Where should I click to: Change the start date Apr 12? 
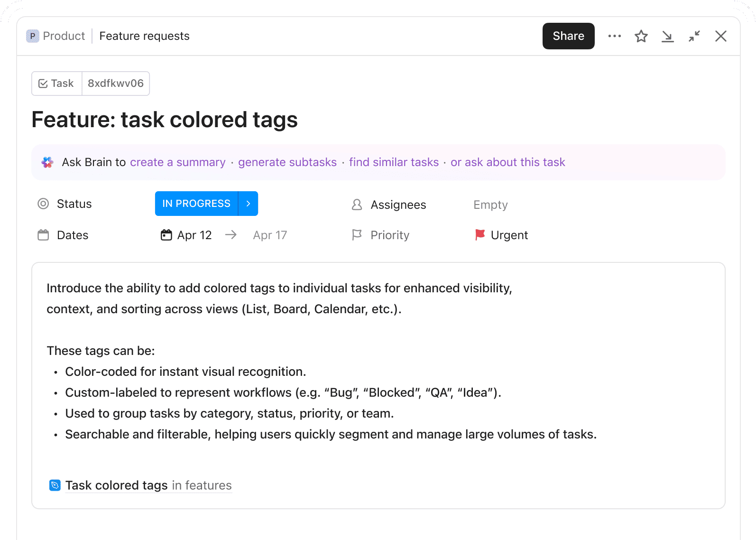click(186, 235)
